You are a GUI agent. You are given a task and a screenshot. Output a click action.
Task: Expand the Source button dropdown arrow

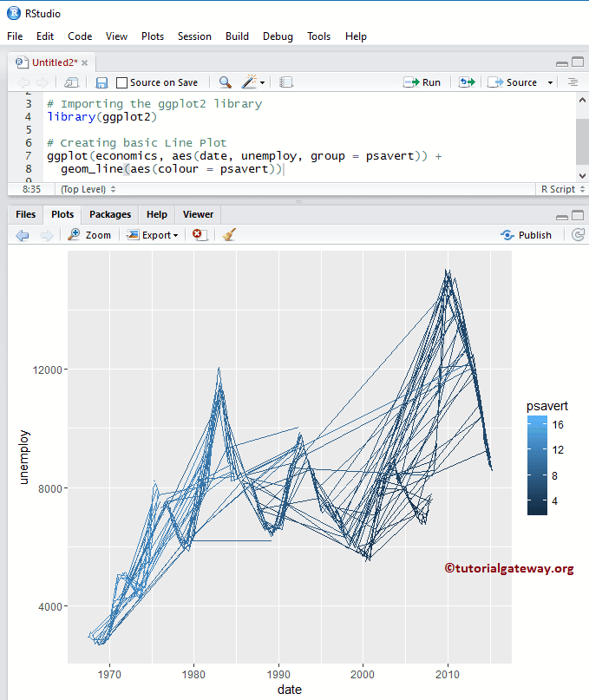550,83
